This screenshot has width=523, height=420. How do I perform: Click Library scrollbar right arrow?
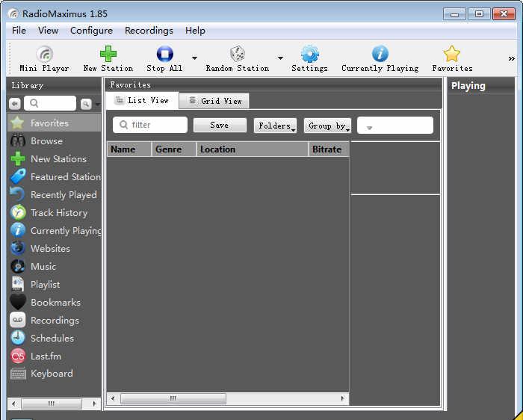point(94,404)
